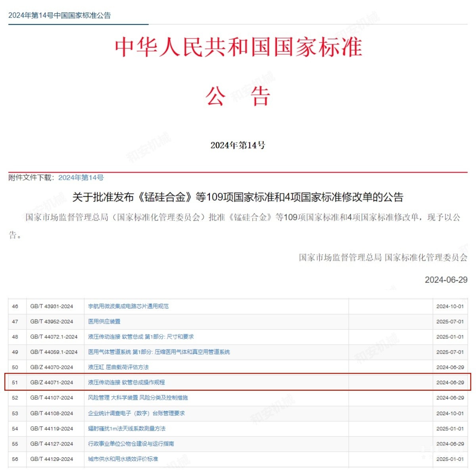Select standard number GB/T 43931-2024 cell
The width and height of the screenshot is (476, 476).
click(x=52, y=306)
